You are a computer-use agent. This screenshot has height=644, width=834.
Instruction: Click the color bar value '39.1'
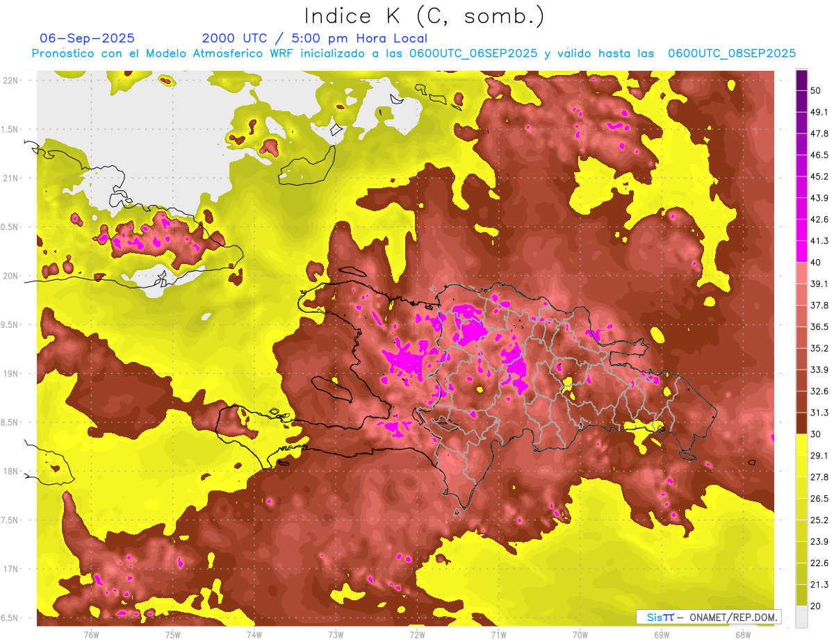pyautogui.click(x=819, y=283)
